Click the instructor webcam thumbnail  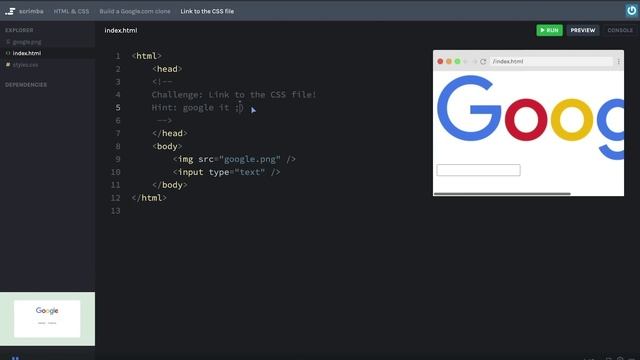point(47,319)
